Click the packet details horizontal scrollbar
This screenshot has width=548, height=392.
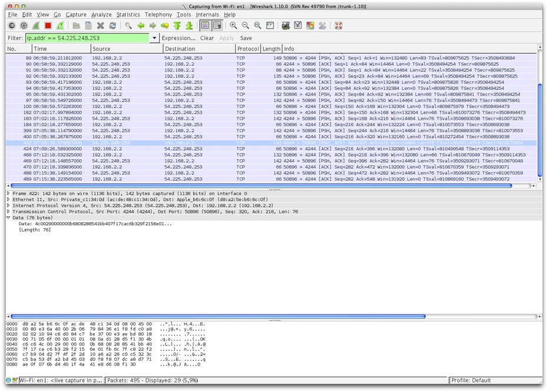pos(218,316)
